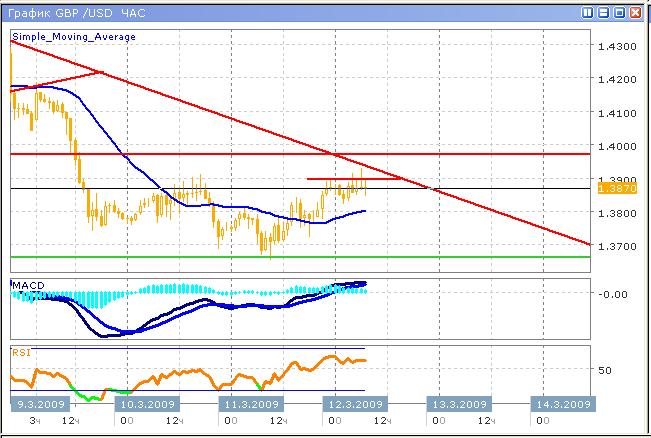
Task: Minimize the GBP/USD chart window
Action: point(604,13)
